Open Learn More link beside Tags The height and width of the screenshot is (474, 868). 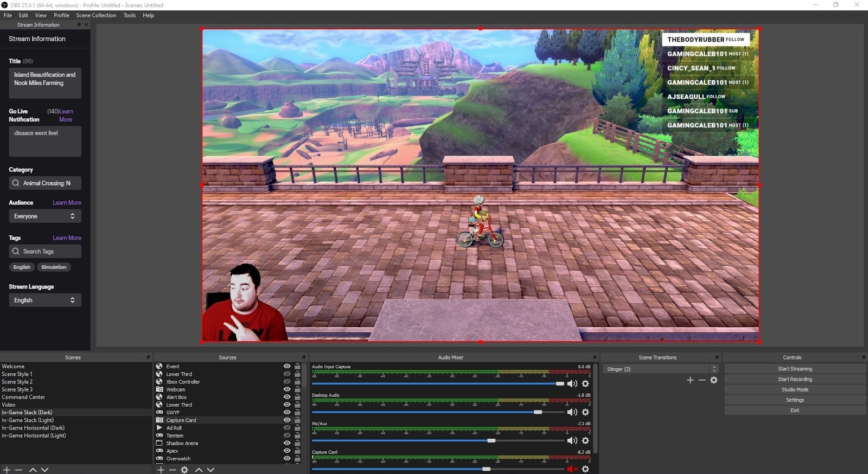click(x=67, y=238)
